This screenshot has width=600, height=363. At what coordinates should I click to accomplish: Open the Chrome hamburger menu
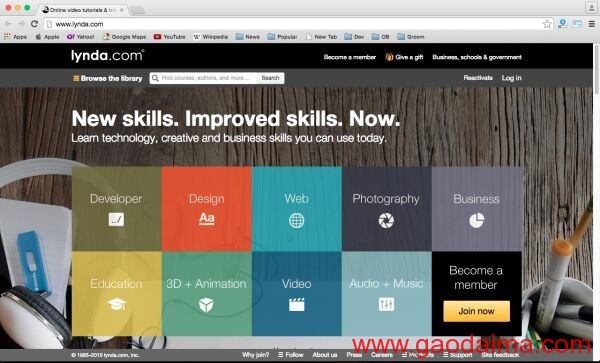coord(592,24)
